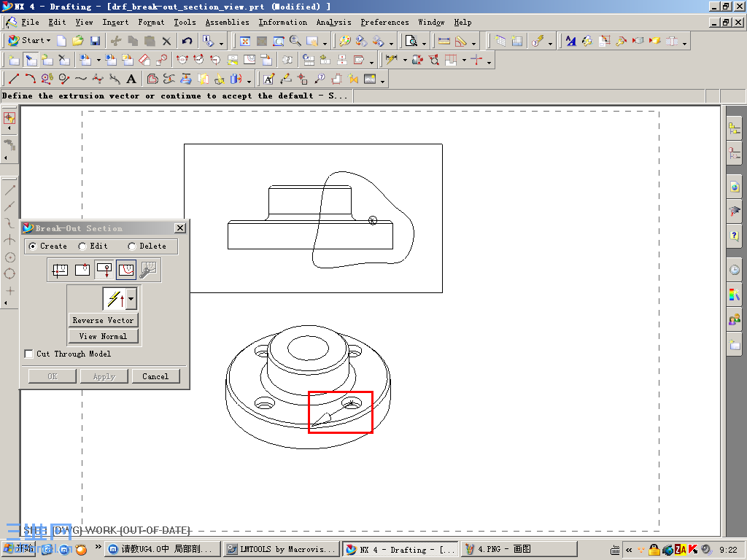Click the Zoom window icon
Image resolution: width=747 pixels, height=560 pixels.
278,41
